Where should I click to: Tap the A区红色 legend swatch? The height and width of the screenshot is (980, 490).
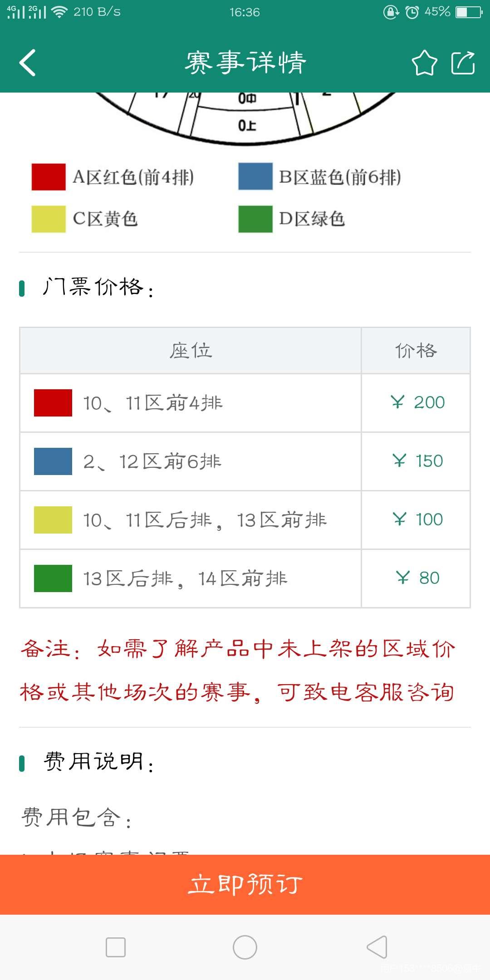click(x=49, y=177)
